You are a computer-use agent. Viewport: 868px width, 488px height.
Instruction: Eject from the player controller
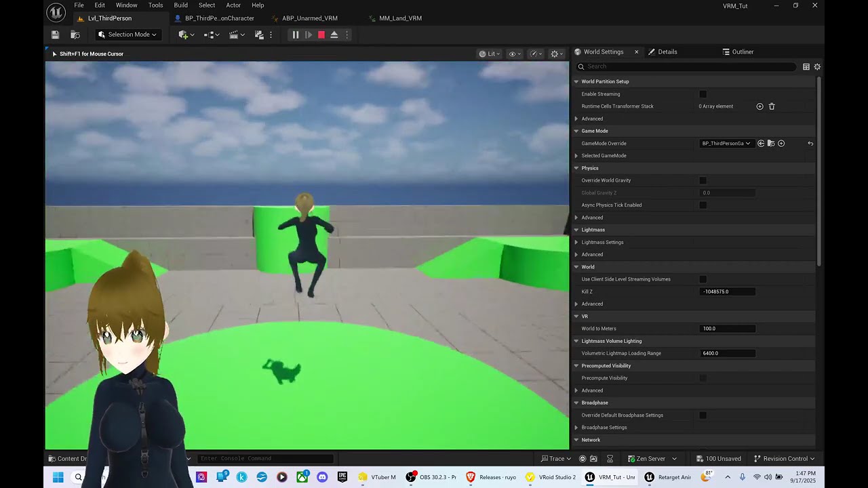[x=334, y=35]
